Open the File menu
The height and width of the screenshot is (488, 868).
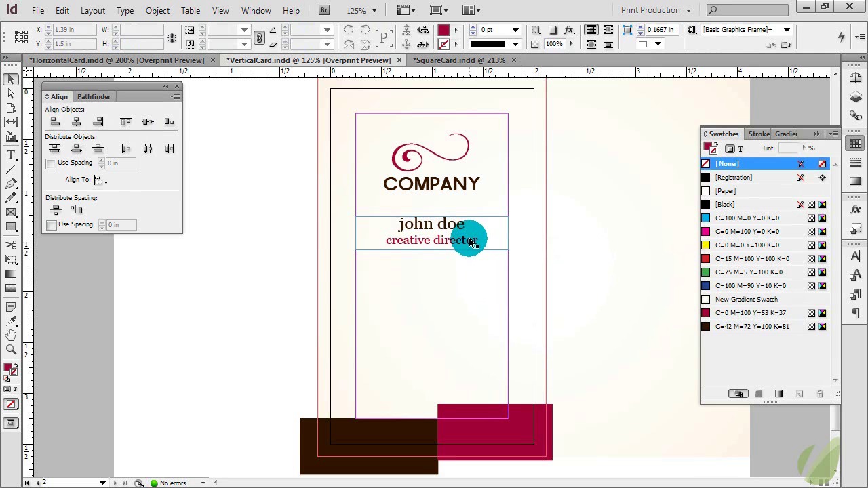pyautogui.click(x=38, y=10)
